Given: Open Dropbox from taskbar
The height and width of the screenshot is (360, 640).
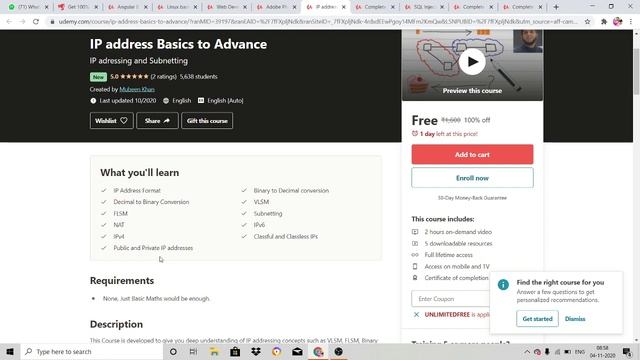Looking at the screenshot, I should pos(256,351).
